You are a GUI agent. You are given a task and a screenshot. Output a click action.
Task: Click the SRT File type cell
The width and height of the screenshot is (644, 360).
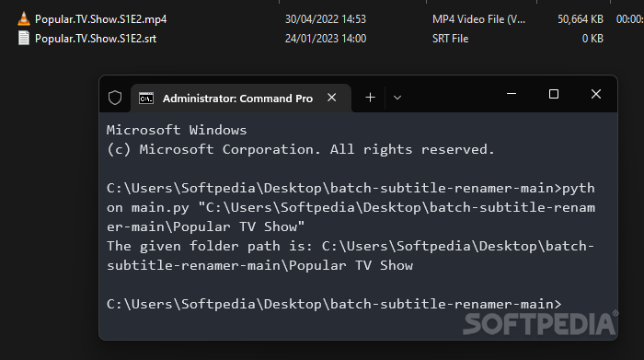tap(450, 39)
